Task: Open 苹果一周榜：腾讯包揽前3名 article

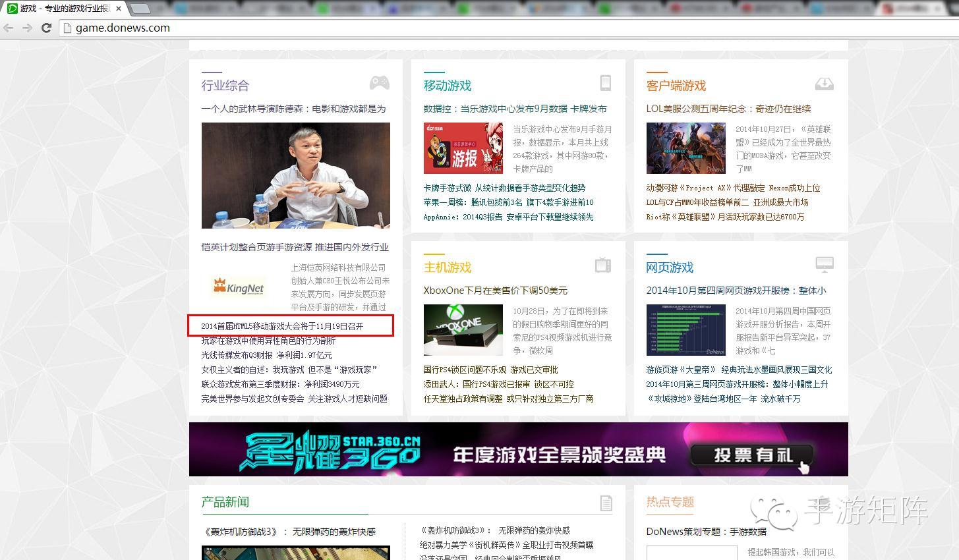Action: pyautogui.click(x=509, y=202)
